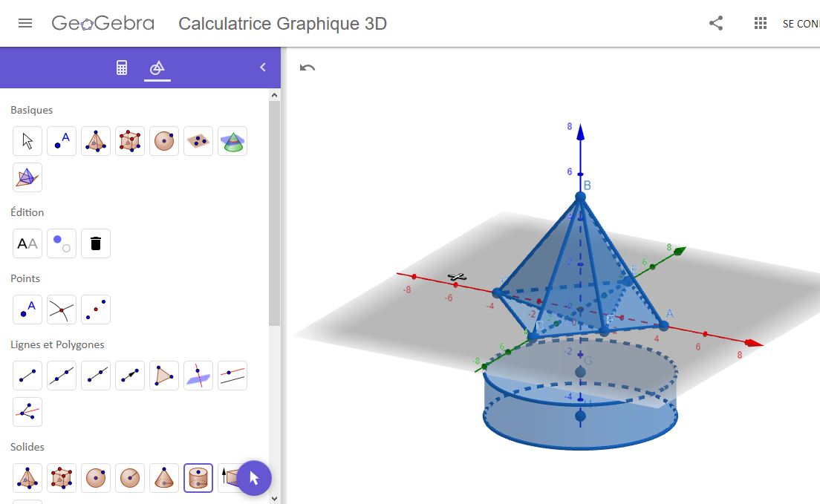Viewport: 820px width, 504px height.
Task: Select the Intersect two surfaces tool
Action: (232, 141)
